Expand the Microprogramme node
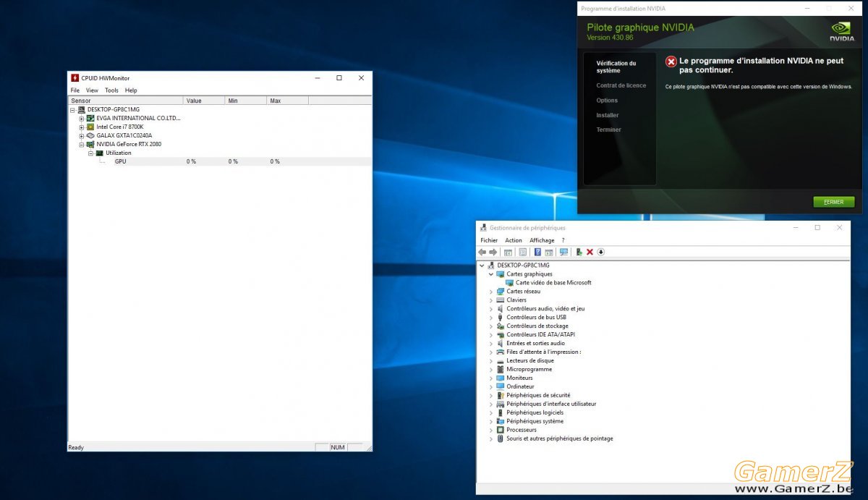Screen dimensions: 868x500 click(x=491, y=370)
